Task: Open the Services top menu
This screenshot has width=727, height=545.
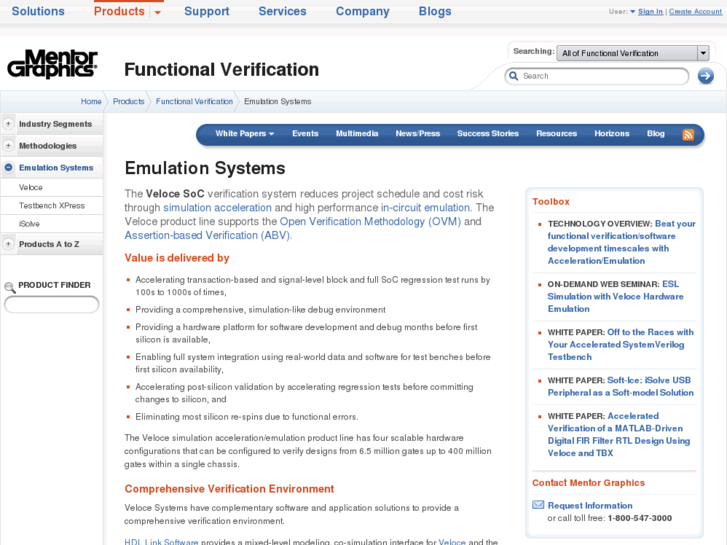Action: pyautogui.click(x=282, y=11)
